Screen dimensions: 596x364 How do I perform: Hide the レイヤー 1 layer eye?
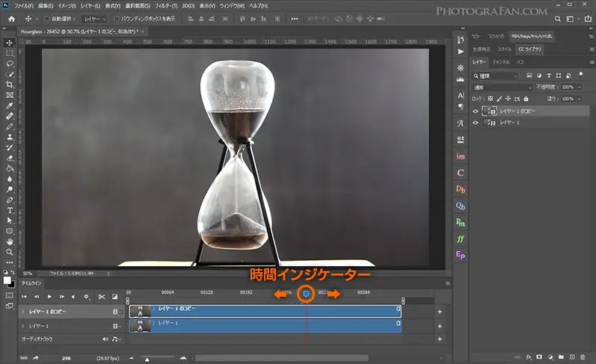click(x=476, y=123)
